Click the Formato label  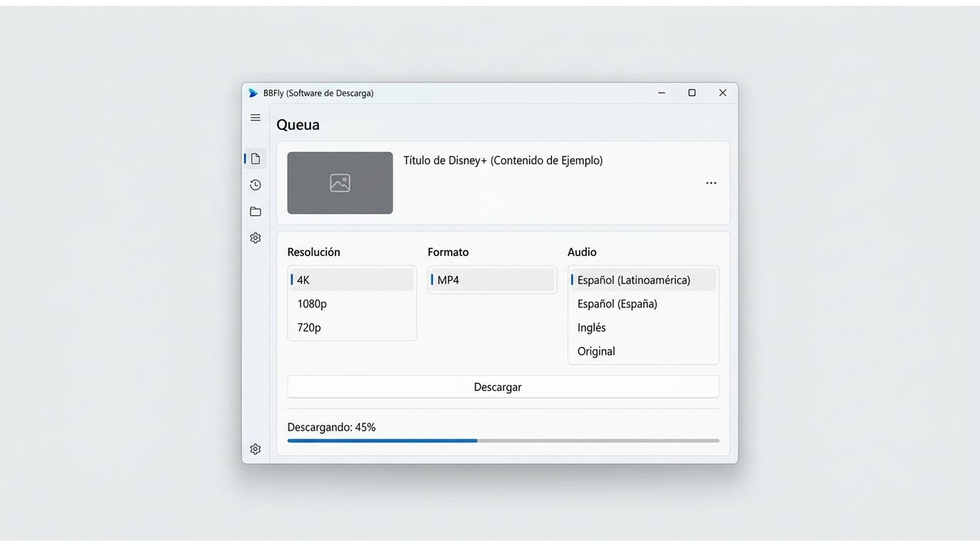click(448, 252)
